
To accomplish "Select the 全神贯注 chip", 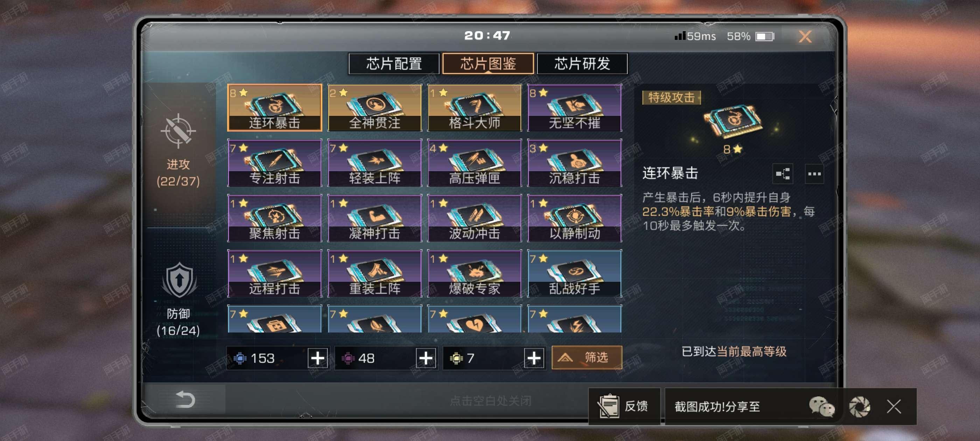I will coord(374,108).
